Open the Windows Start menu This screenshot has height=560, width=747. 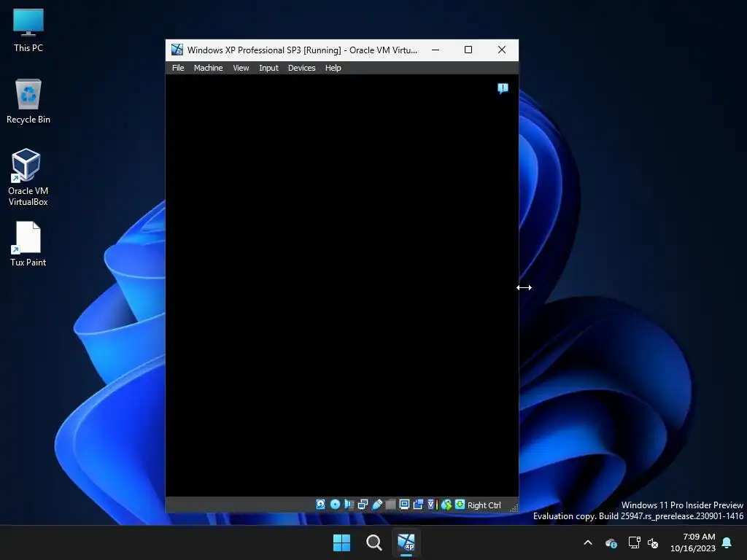(x=341, y=542)
